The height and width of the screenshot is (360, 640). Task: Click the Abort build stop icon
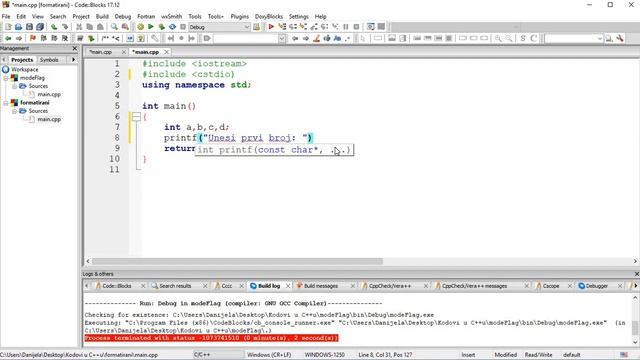(183, 27)
